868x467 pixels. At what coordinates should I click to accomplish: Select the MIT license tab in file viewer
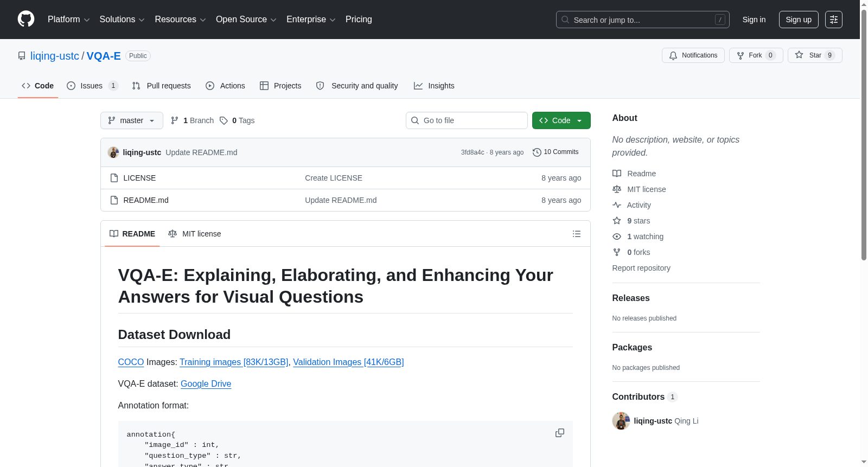(195, 234)
